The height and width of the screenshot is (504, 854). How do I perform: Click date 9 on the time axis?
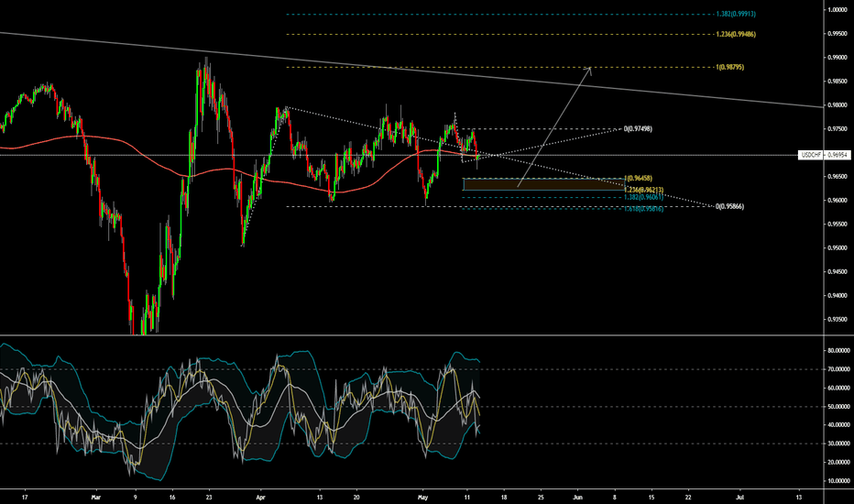coord(135,497)
